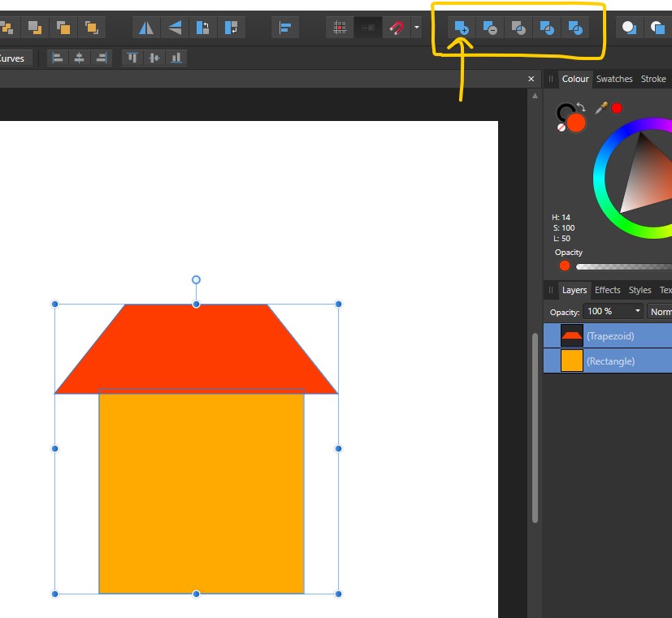Switch to the Stroke tab
Viewport: 672px width, 618px height.
click(653, 79)
